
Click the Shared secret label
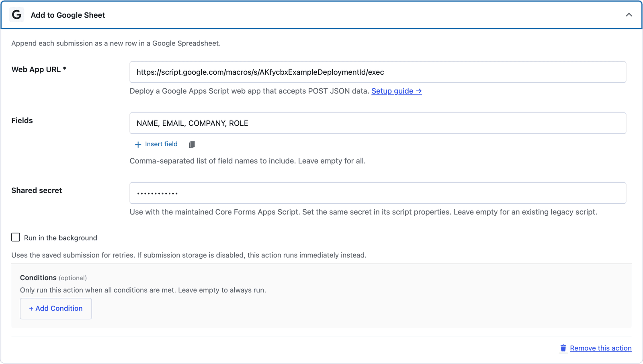point(37,190)
